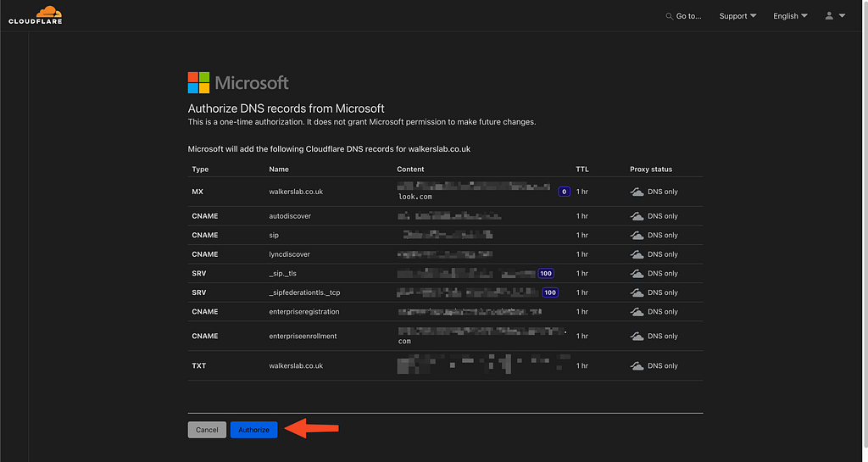Click the Go to... search magnifier icon

click(670, 16)
